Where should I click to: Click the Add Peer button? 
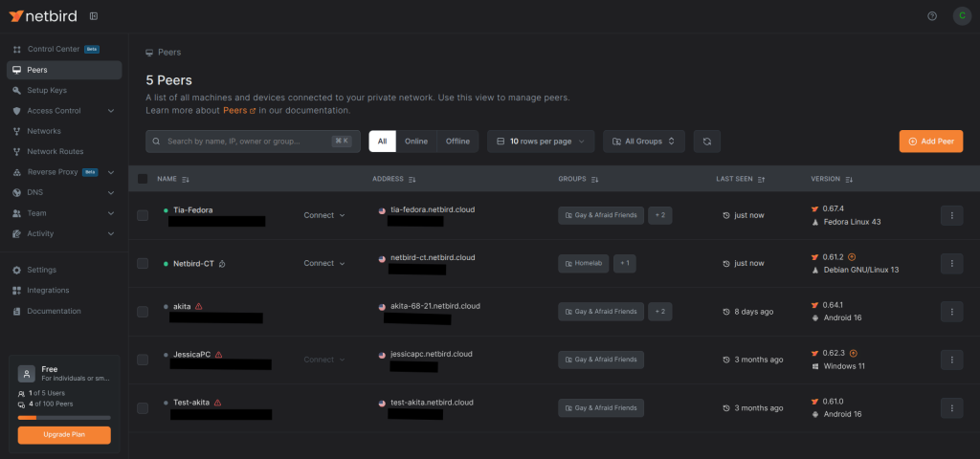930,142
